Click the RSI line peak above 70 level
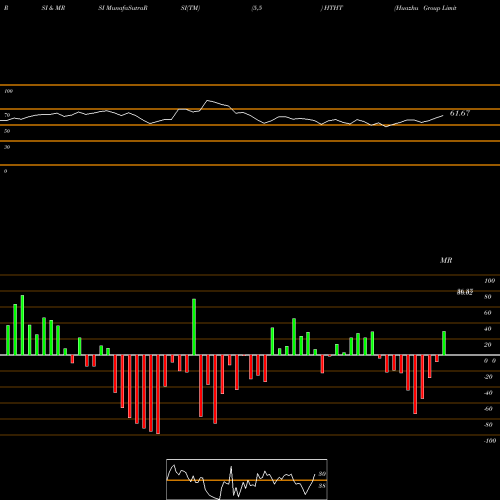 [208, 100]
